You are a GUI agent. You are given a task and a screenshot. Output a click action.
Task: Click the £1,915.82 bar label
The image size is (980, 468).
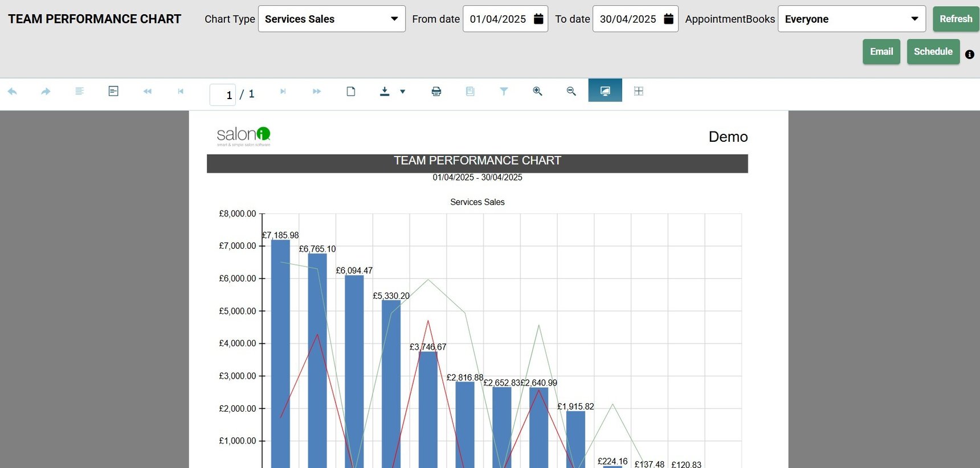pos(575,407)
